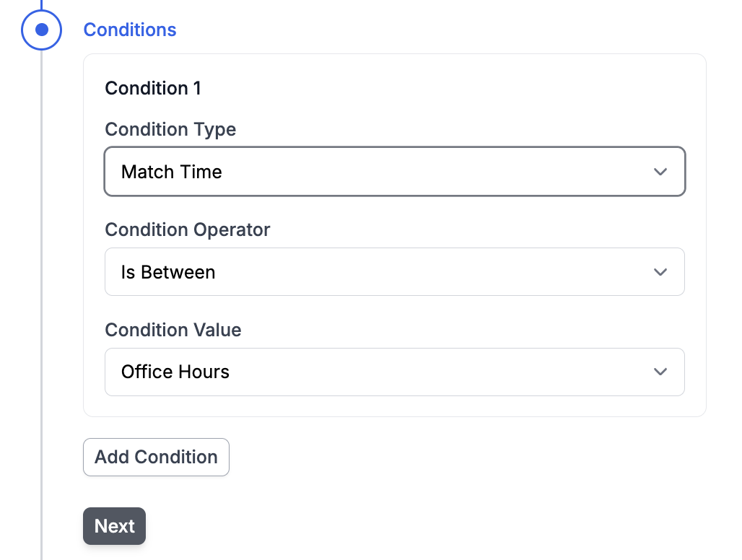Click the selected Match Time text
This screenshot has height=560, width=742.
tap(172, 172)
